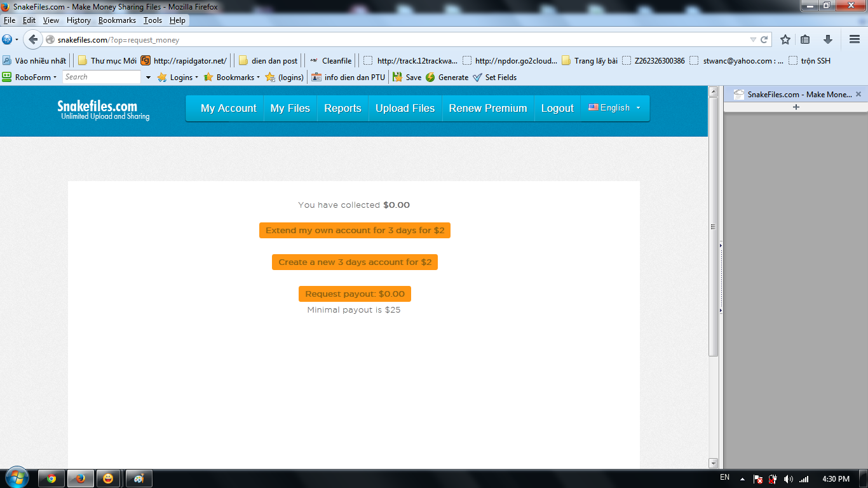The image size is (868, 488).
Task: Click the network signal tray icon
Action: click(804, 479)
